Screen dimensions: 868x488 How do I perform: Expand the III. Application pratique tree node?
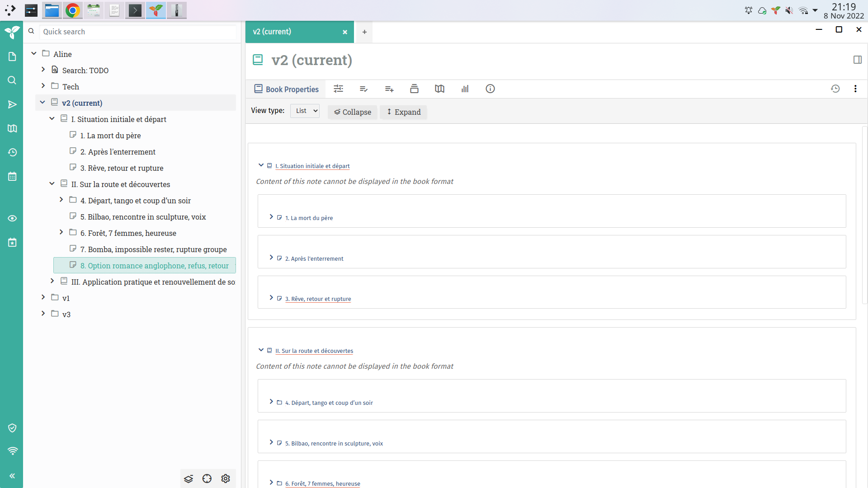(x=52, y=281)
